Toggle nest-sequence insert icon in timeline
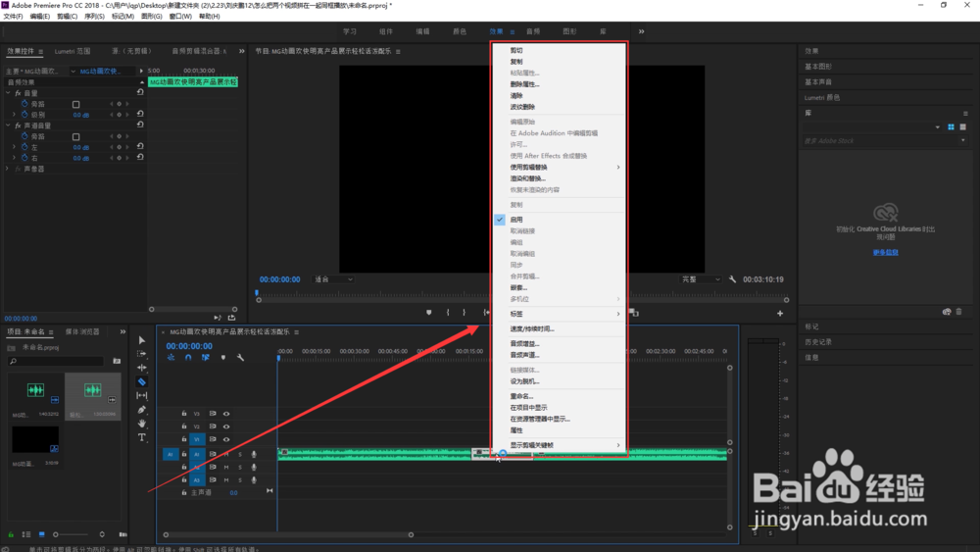This screenshot has width=980, height=552. click(x=171, y=358)
